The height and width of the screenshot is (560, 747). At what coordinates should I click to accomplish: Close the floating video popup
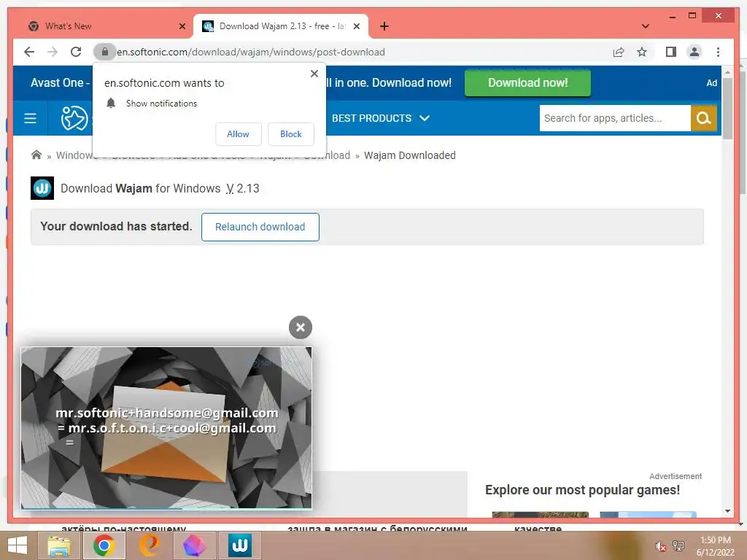300,327
